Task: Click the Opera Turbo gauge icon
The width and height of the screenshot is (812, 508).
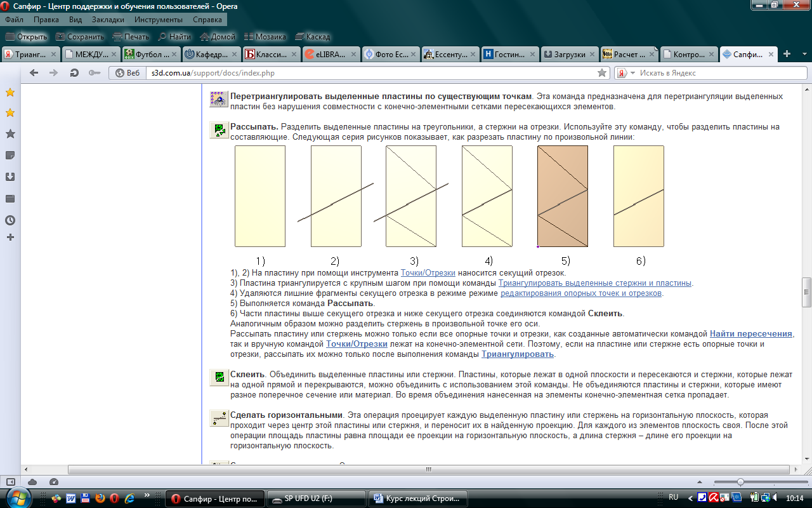Action: click(x=53, y=482)
